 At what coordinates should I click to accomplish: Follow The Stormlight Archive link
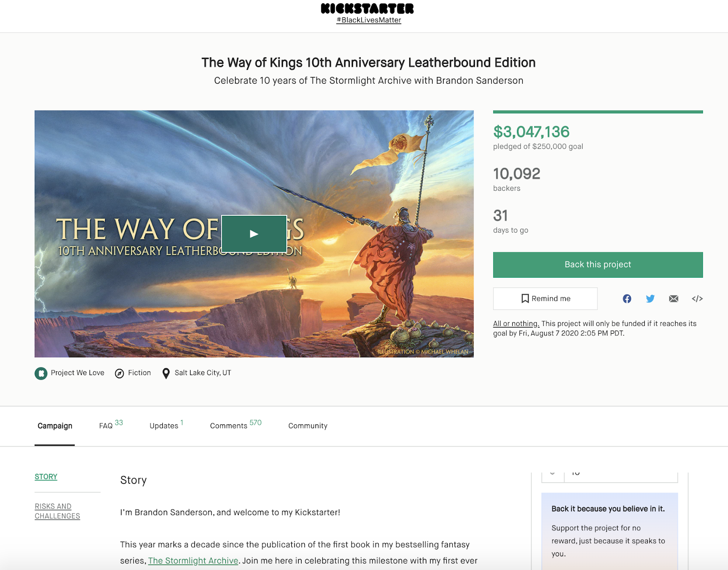[193, 560]
